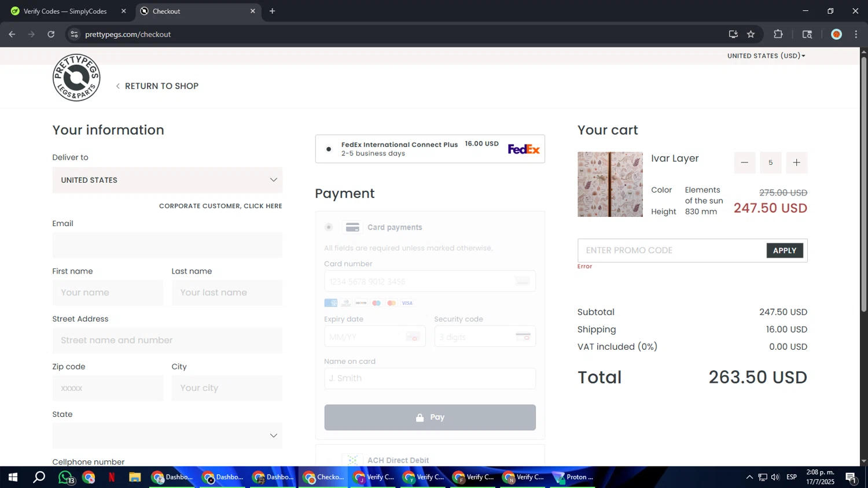Viewport: 868px width, 488px height.
Task: Click the Card number field
Action: coord(430,281)
